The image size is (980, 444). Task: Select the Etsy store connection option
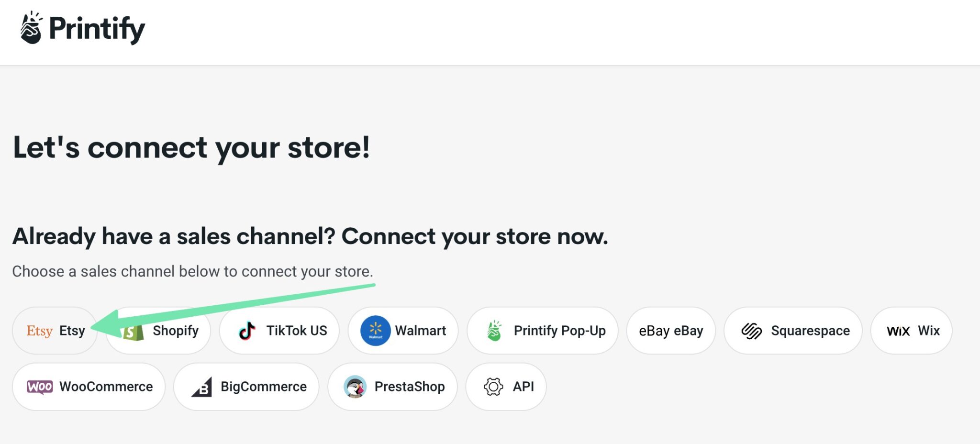coord(54,331)
